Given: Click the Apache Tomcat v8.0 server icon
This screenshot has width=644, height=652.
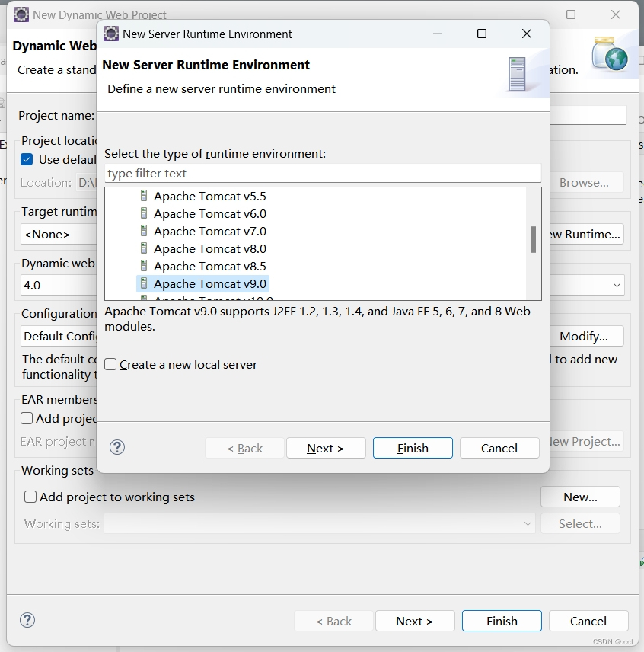Looking at the screenshot, I should click(x=144, y=248).
